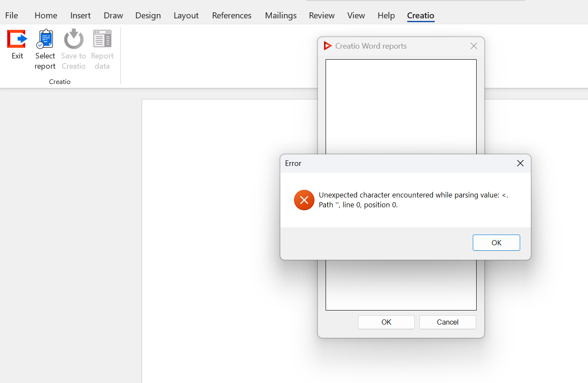Close the Creatio Word reports window
This screenshot has height=383, width=588.
pyautogui.click(x=474, y=46)
